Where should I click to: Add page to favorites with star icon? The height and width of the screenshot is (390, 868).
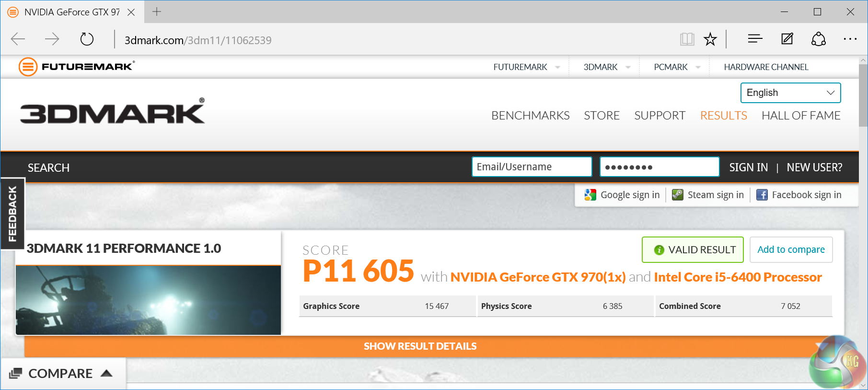coord(710,39)
